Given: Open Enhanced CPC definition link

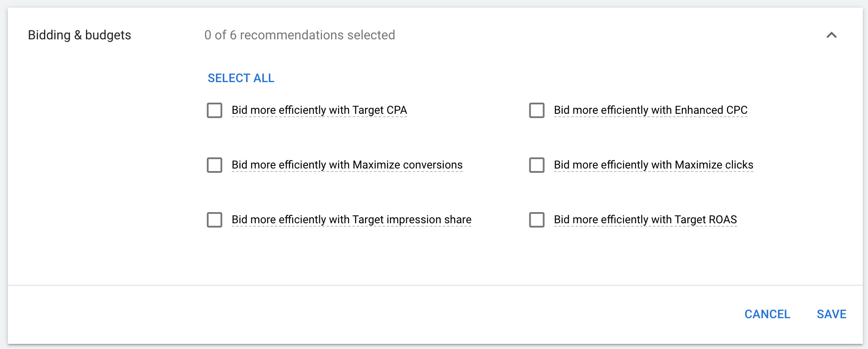Looking at the screenshot, I should [650, 110].
